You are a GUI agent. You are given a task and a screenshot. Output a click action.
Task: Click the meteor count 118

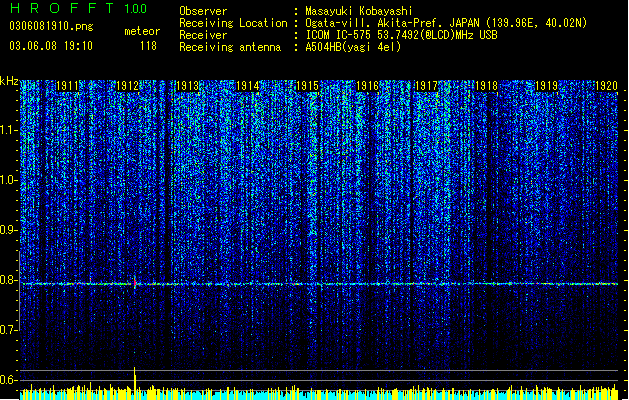148,46
